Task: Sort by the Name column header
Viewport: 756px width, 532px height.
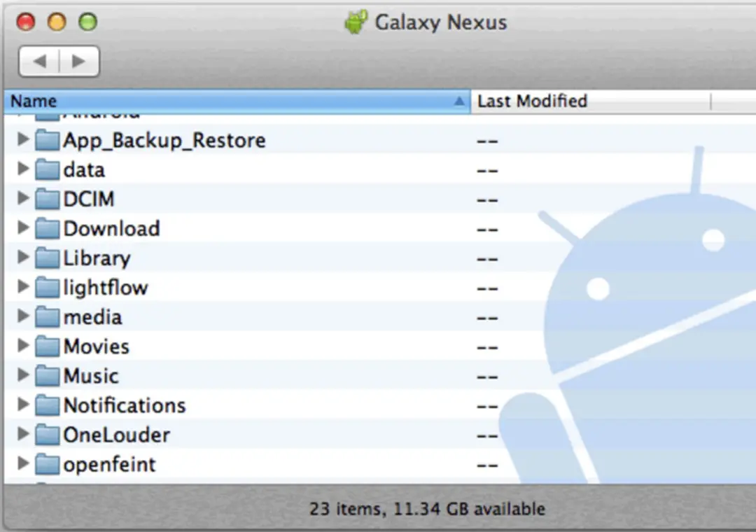Action: [237, 101]
